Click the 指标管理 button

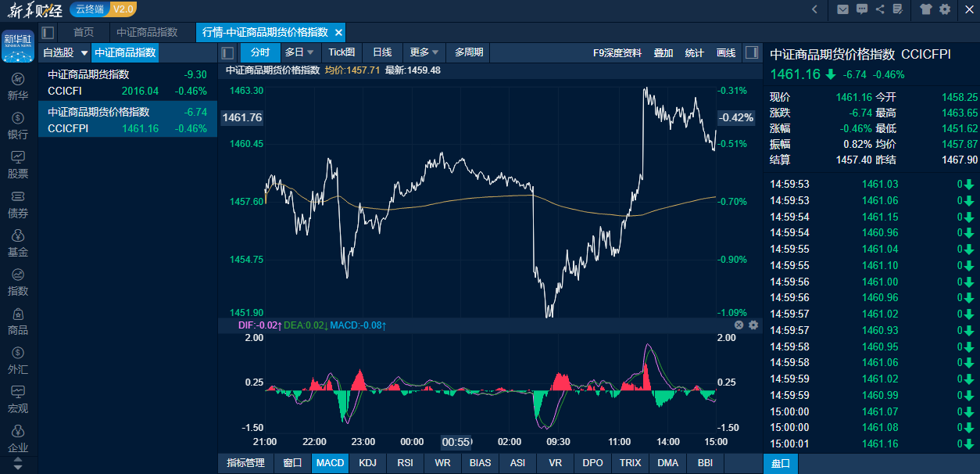(245, 463)
